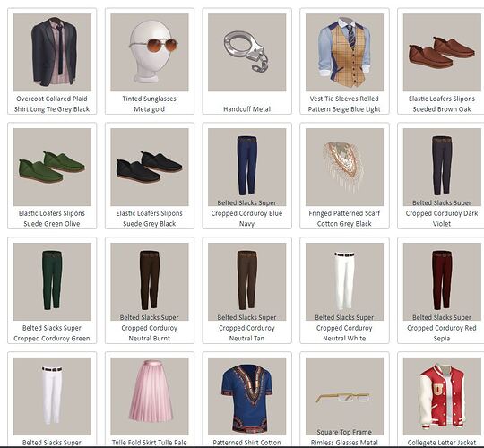Open the Patterned Shirt Cotton item

coord(247,400)
